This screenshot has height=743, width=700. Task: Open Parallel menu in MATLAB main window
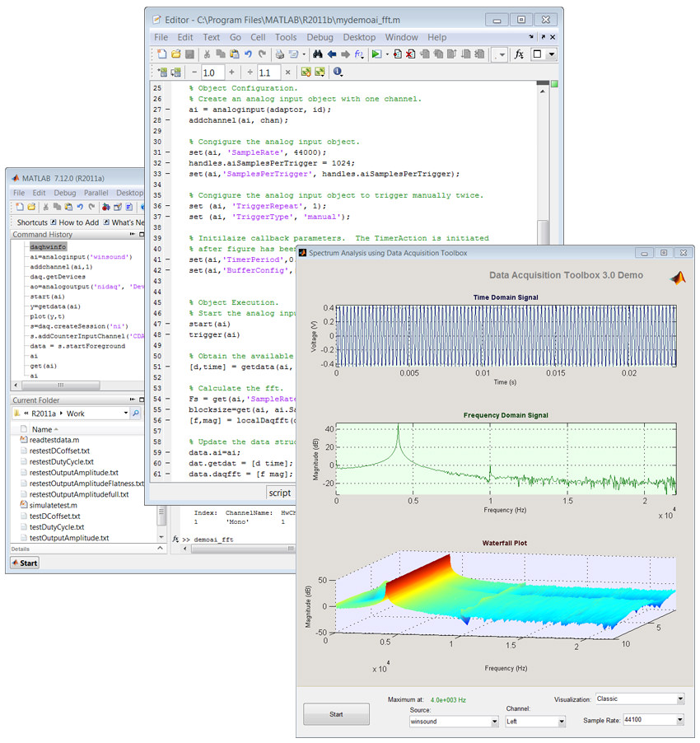(96, 193)
